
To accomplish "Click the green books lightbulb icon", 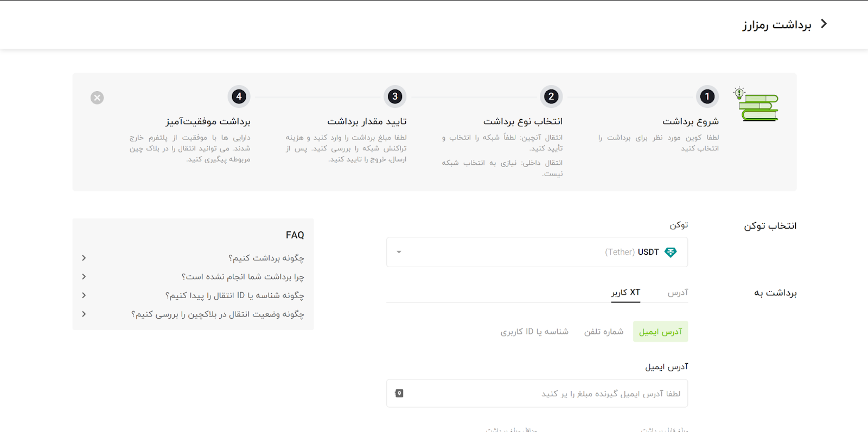I will [x=757, y=105].
